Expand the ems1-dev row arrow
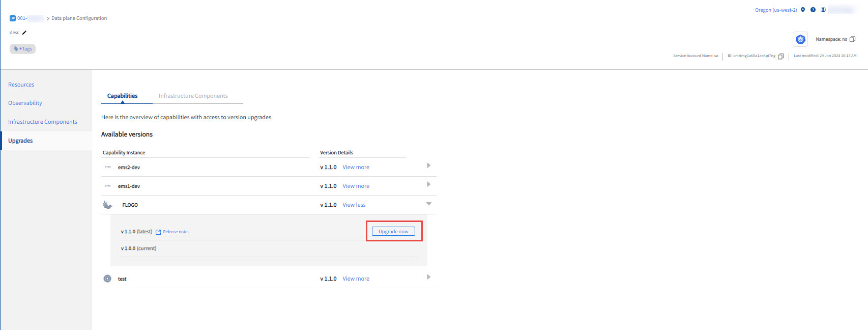This screenshot has height=330, width=868. point(428,184)
